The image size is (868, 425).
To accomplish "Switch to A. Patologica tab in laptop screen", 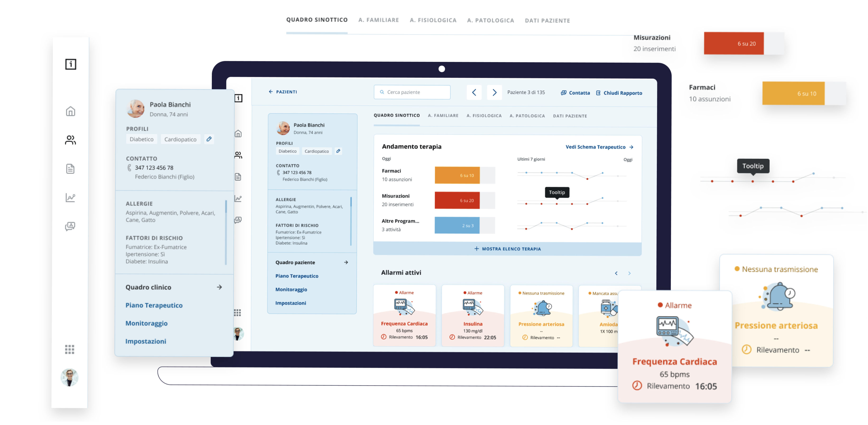I will tap(527, 116).
